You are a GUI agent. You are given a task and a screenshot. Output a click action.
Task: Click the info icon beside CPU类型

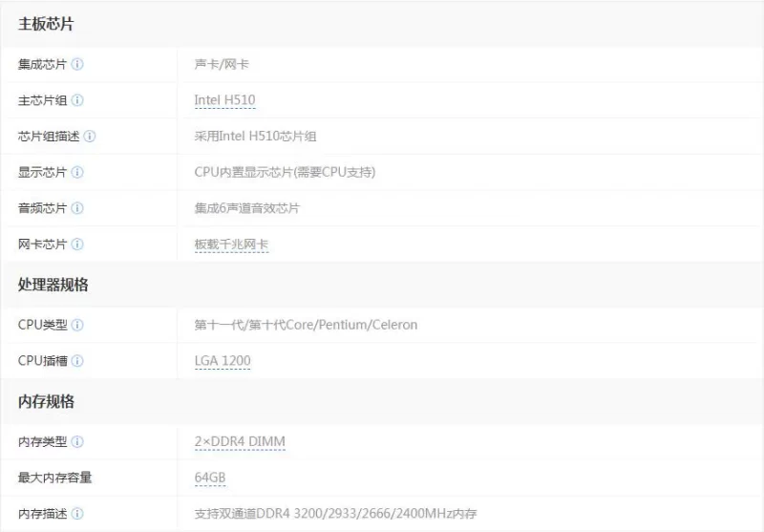click(x=77, y=325)
